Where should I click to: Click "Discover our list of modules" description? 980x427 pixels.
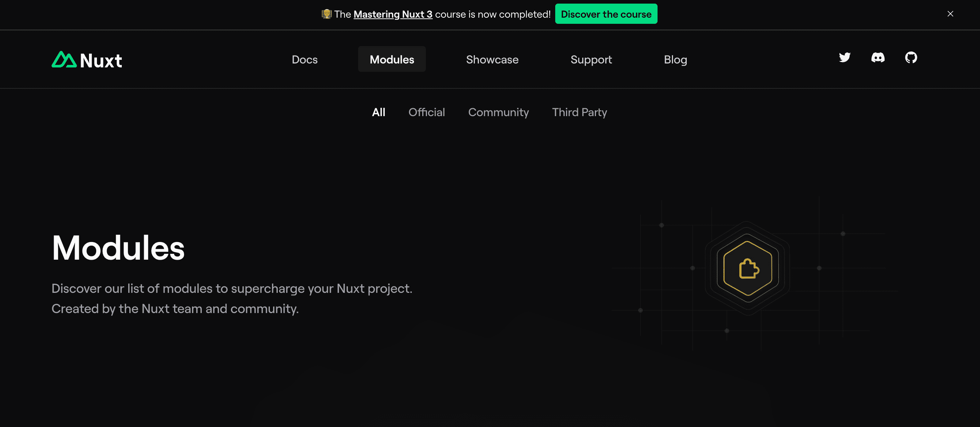click(x=232, y=289)
